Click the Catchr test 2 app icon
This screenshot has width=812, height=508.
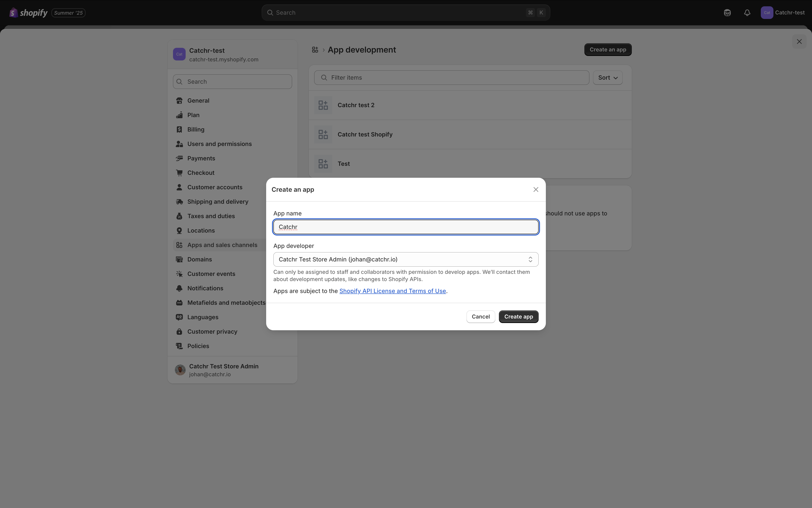323,105
